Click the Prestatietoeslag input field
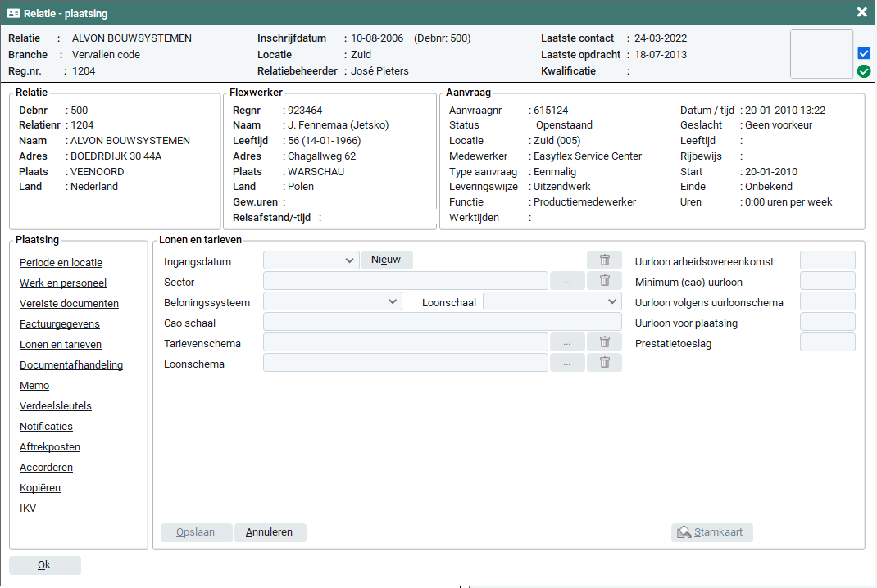877x588 pixels. tap(827, 343)
